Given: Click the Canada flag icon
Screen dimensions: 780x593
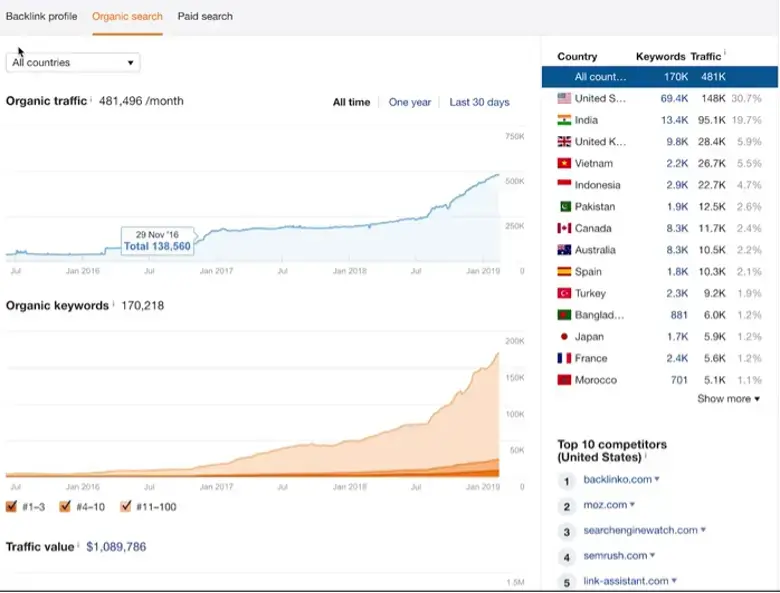Looking at the screenshot, I should tap(564, 228).
